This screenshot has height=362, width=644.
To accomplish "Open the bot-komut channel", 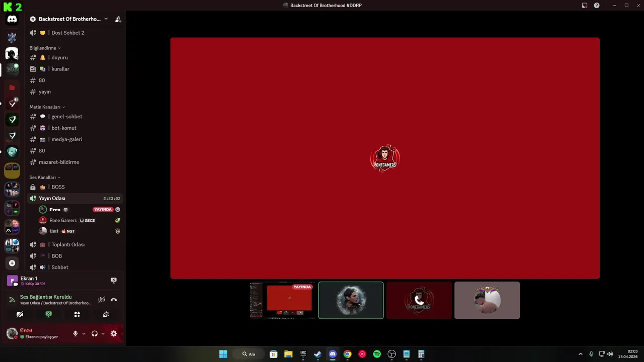I will click(74, 128).
